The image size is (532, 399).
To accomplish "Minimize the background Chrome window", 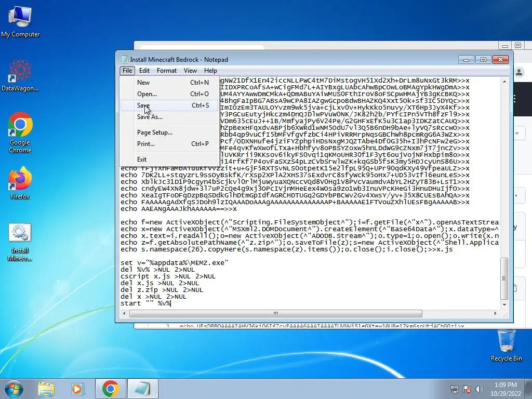I will 505,46.
